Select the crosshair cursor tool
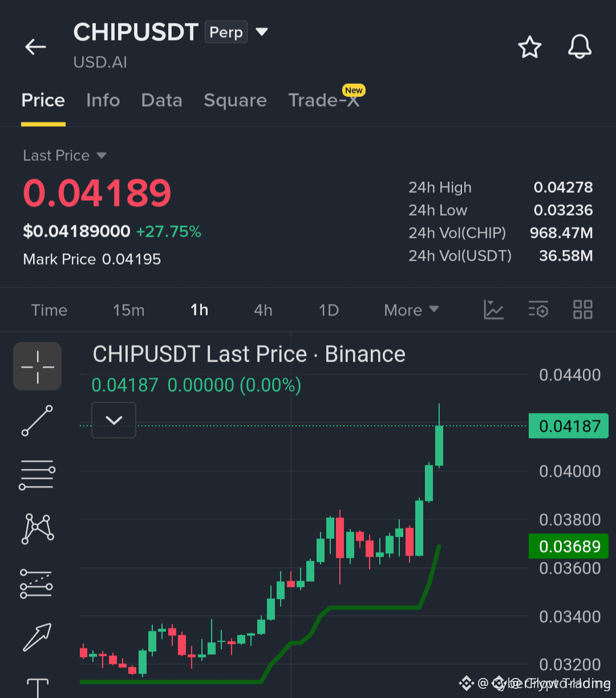 (x=38, y=366)
